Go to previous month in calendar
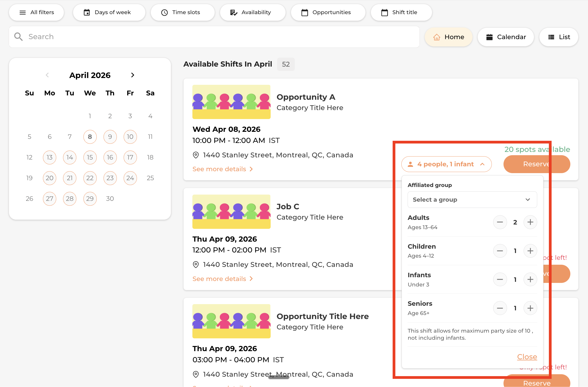 point(47,75)
